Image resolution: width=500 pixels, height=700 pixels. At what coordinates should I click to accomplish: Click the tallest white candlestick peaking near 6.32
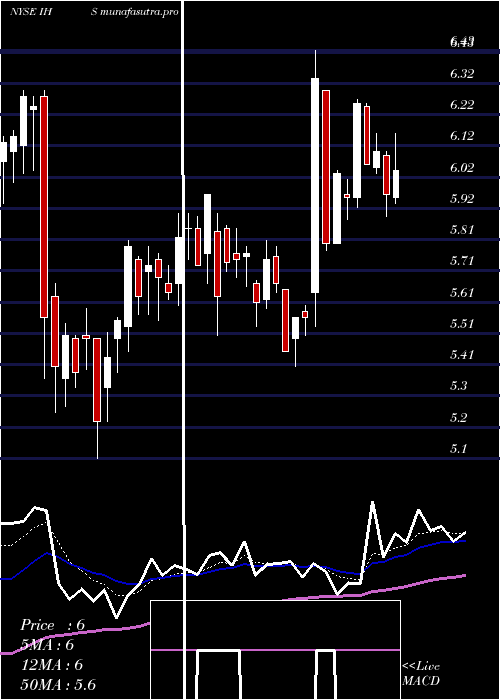(x=315, y=185)
